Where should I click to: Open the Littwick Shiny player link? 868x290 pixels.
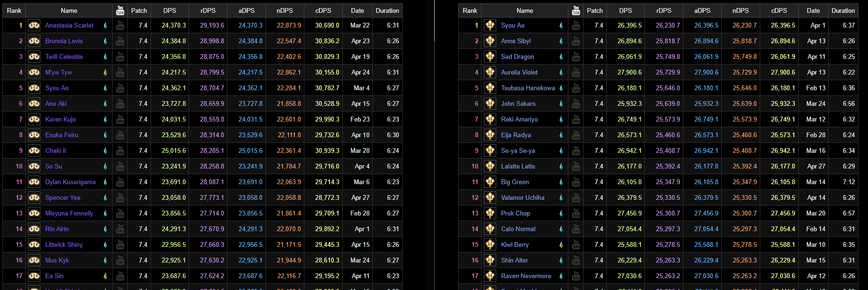tap(64, 244)
